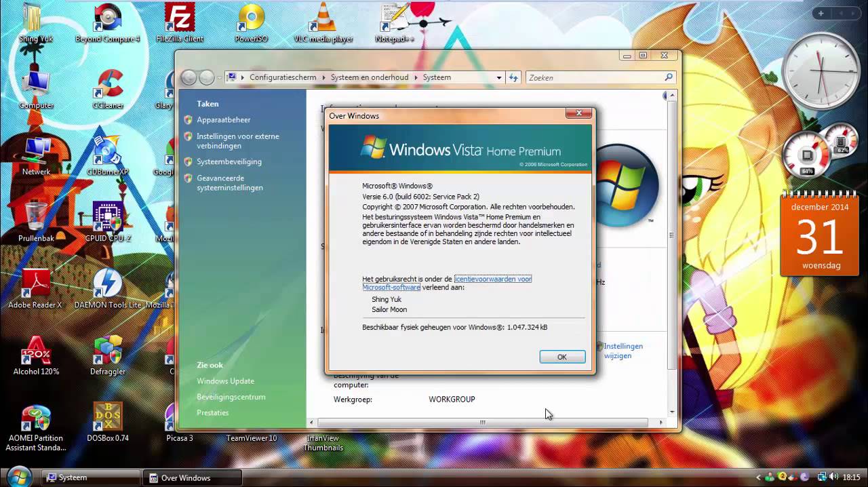The image size is (868, 487).
Task: Launch DOSBox 0.74 shortcut
Action: (x=107, y=421)
